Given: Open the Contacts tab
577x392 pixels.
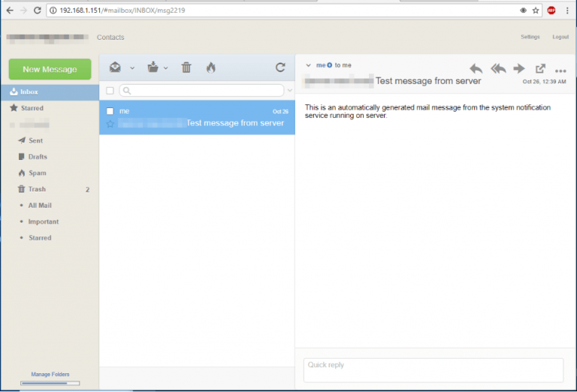Looking at the screenshot, I should [110, 37].
